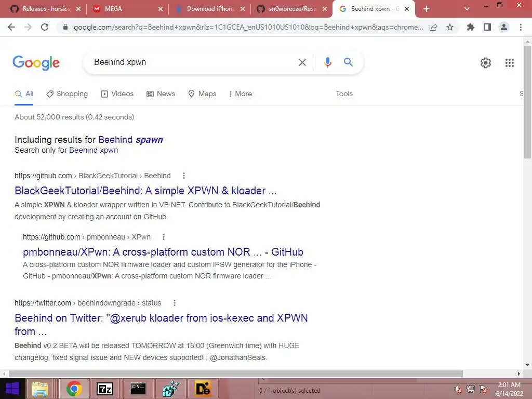Screen dimensions: 532x399
Task: Click the horizontal page scrollbar
Action: tap(236, 374)
